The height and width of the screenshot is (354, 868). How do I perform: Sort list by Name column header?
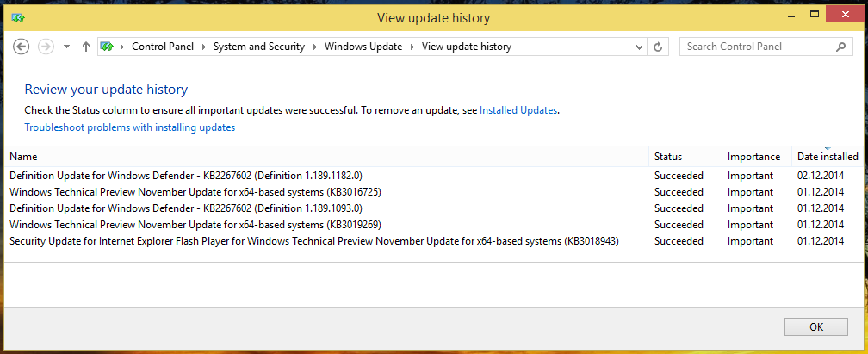326,157
